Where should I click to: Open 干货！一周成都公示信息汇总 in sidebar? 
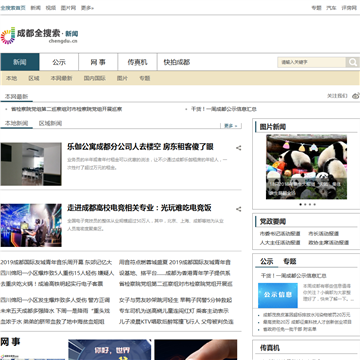[294, 276]
